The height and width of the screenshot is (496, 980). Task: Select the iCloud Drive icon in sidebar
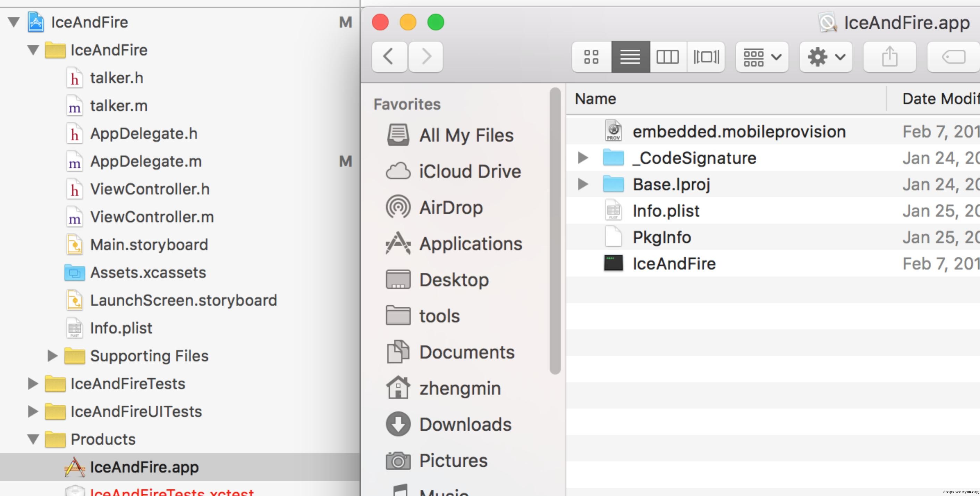coord(399,170)
